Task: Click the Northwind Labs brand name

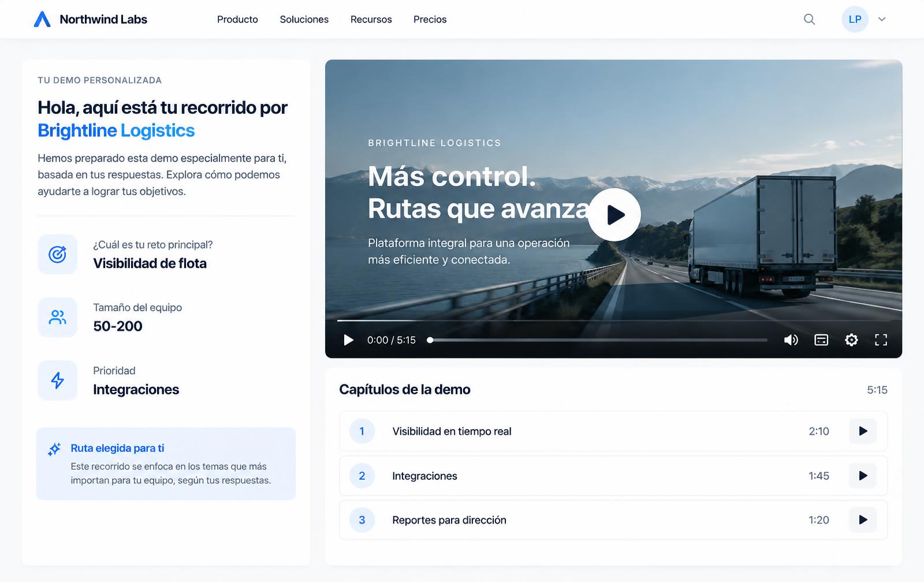Action: click(x=103, y=20)
